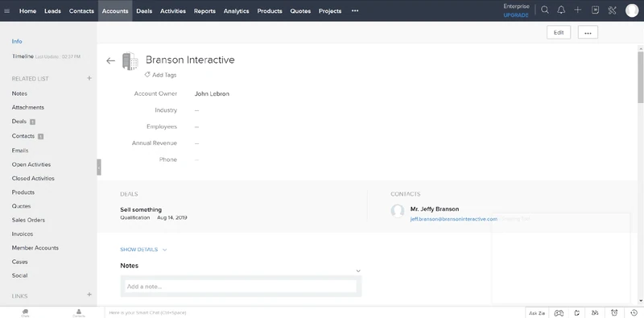Screen dimensions: 644x318
Task: Jump to Contacts related list in sidebar
Action: [x=23, y=136]
